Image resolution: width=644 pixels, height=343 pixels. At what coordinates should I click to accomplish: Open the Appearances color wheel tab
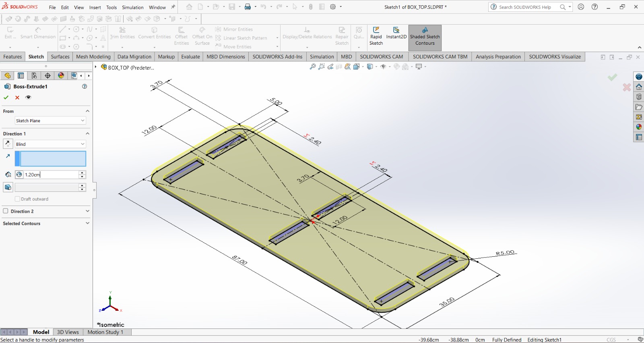61,76
